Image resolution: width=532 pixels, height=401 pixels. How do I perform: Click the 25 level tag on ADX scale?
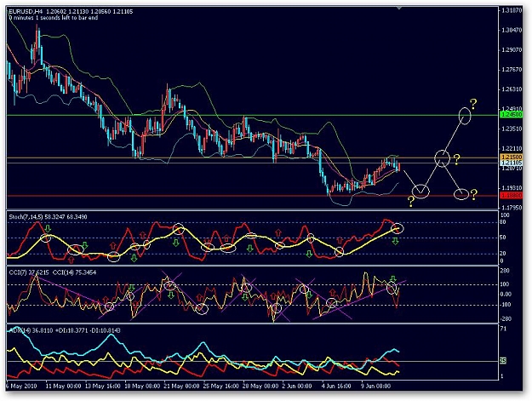504,361
